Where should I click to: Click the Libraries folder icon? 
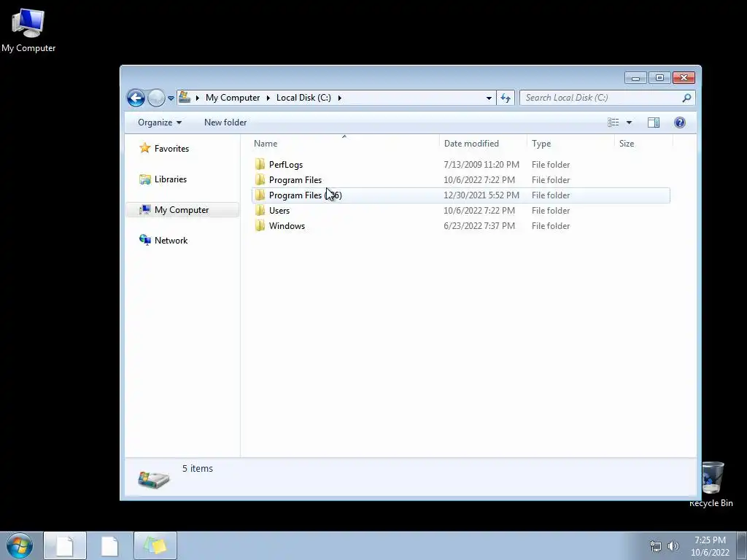click(145, 179)
